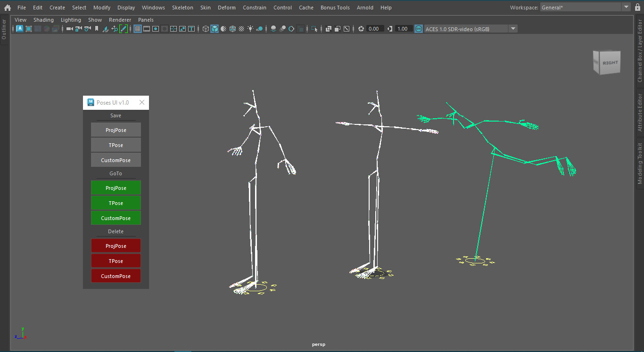This screenshot has width=644, height=352.
Task: Toggle the viewport lighting icon
Action: point(250,28)
